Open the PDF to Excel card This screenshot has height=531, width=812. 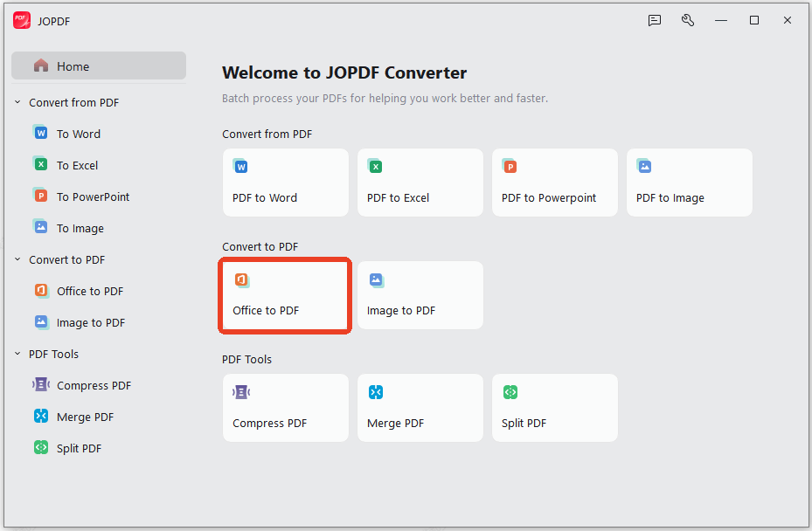pyautogui.click(x=420, y=183)
